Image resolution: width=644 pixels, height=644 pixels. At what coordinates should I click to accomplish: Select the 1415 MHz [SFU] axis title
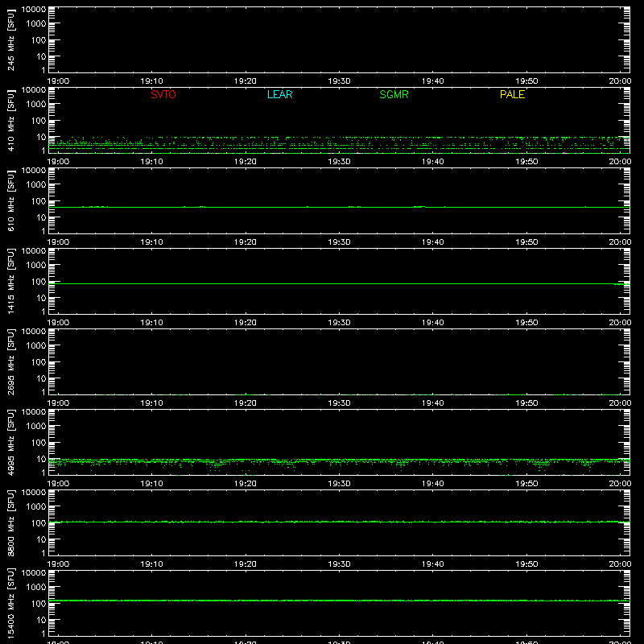[x=11, y=281]
